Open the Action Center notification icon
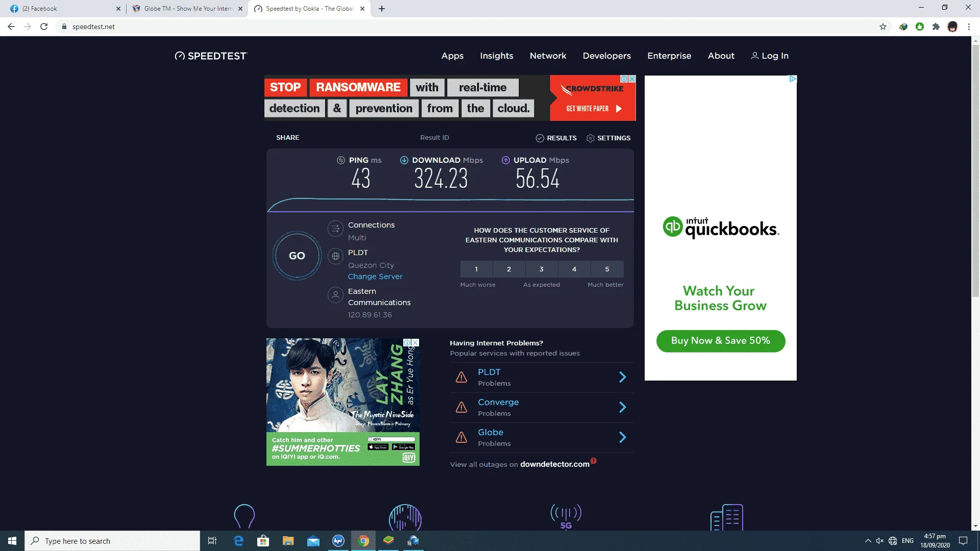Screen dimensions: 980x551 click(963, 541)
